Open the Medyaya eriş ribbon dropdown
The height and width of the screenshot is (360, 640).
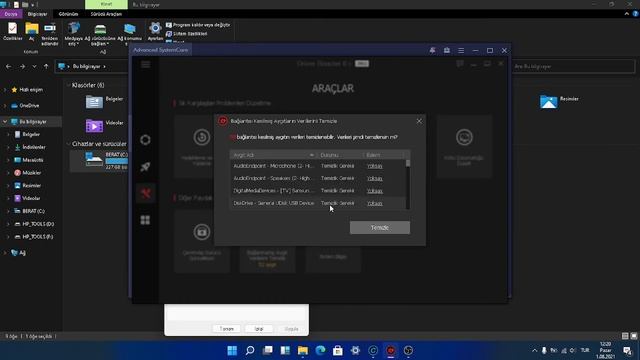(73, 33)
